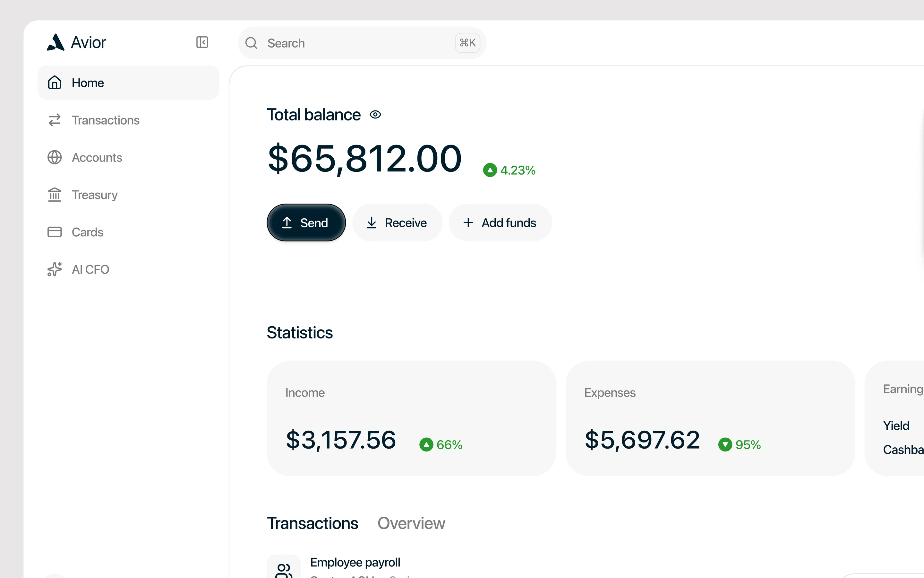This screenshot has width=924, height=578.
Task: Click the Avior logo icon
Action: [56, 42]
